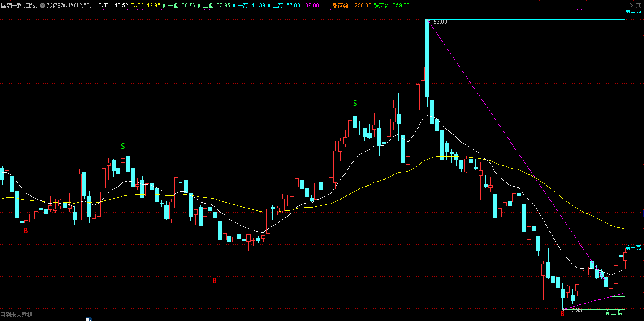Click the B marker under the long wick
Image resolution: width=644 pixels, height=321 pixels.
[x=214, y=281]
